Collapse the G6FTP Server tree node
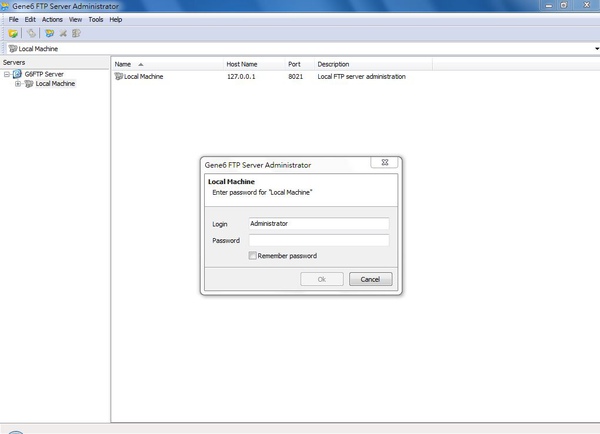 pos(7,74)
